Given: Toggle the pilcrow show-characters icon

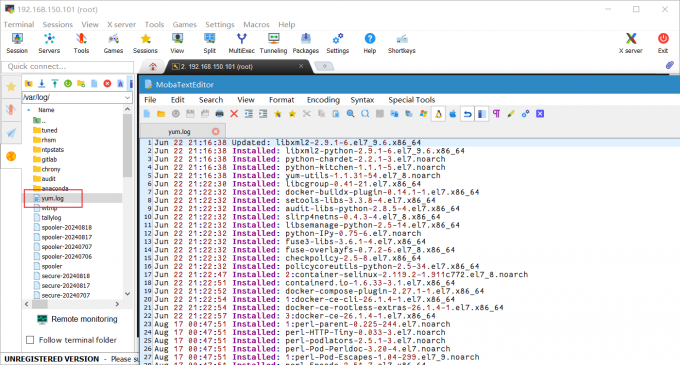Looking at the screenshot, I should [x=497, y=114].
